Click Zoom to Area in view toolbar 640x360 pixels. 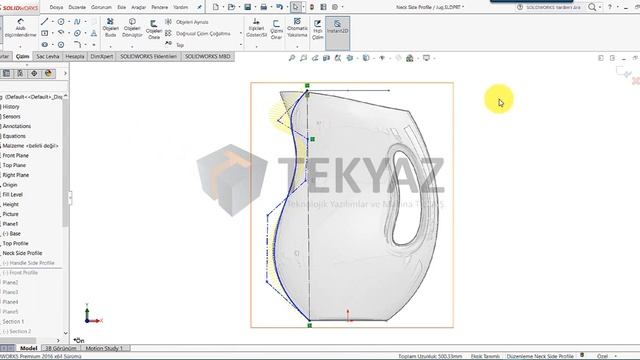[303, 58]
